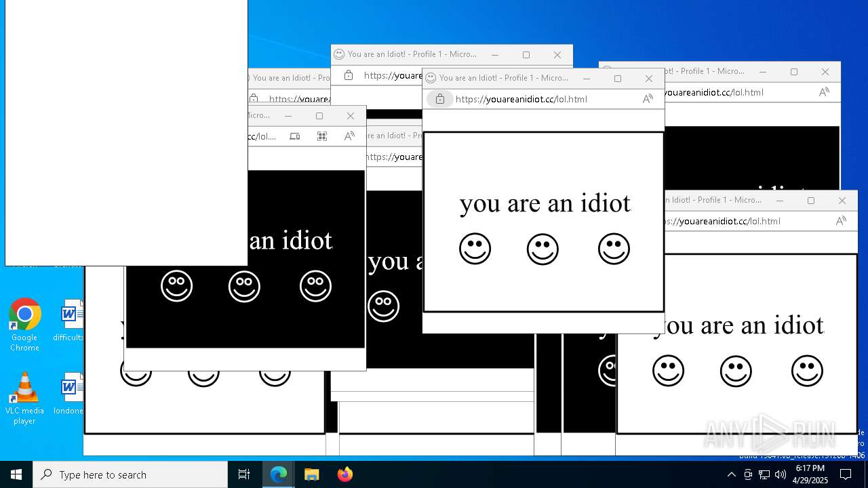Click the QR code icon in the 'cc/lol....' popup toolbar

pos(322,136)
